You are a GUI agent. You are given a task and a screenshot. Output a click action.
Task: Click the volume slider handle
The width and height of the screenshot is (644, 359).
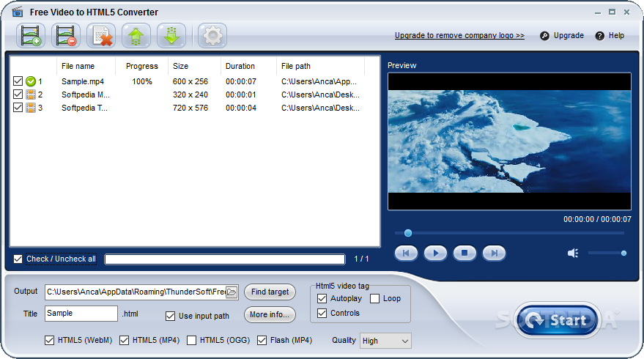pyautogui.click(x=623, y=253)
